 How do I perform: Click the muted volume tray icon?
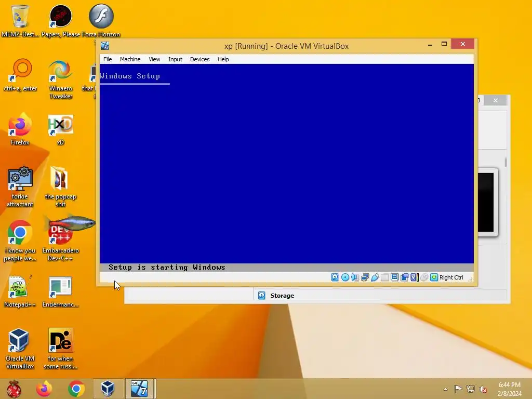[x=483, y=389]
